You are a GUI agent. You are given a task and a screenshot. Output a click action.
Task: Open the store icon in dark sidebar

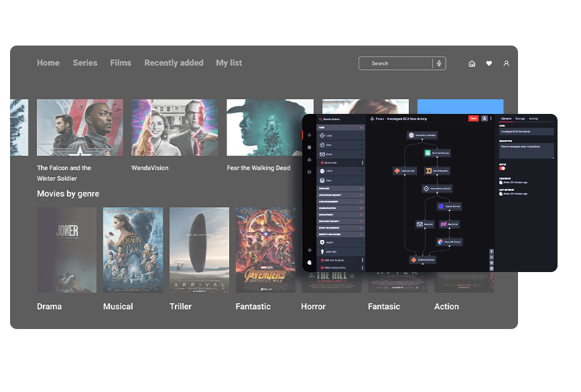point(310,172)
